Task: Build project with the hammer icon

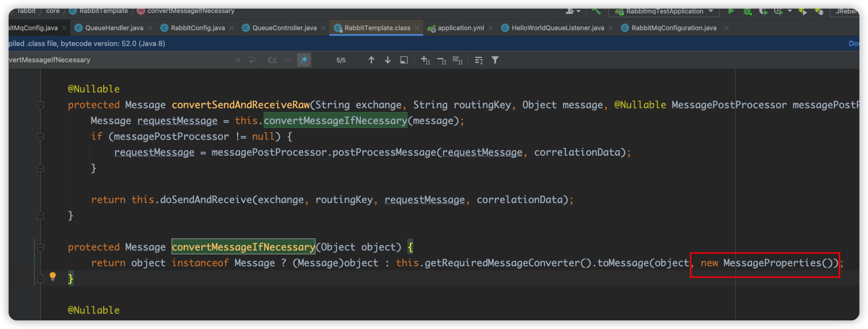Action: pyautogui.click(x=596, y=11)
